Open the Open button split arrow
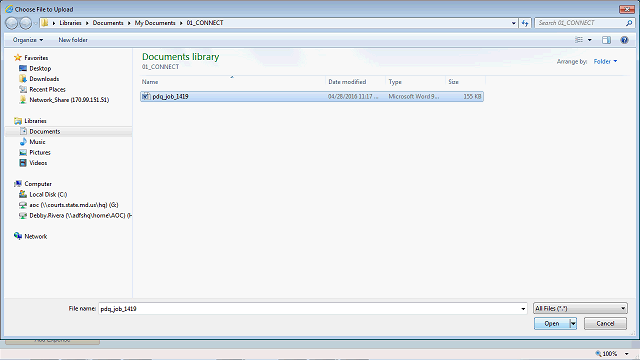Image resolution: width=640 pixels, height=360 pixels. 573,324
